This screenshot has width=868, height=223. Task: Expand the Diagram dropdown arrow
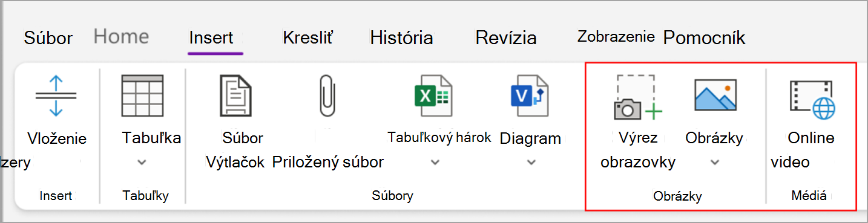pos(531,162)
